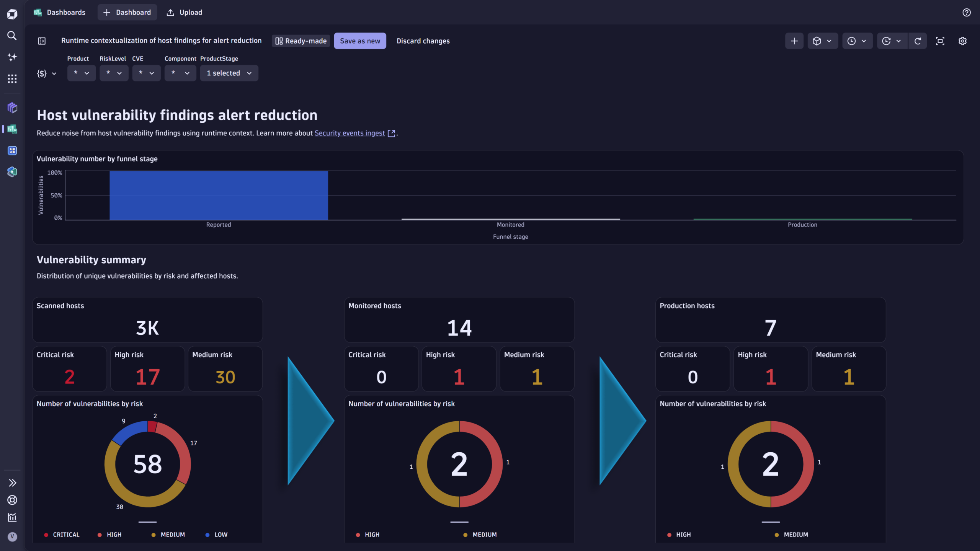Open the help question mark icon
980x551 pixels.
point(967,13)
